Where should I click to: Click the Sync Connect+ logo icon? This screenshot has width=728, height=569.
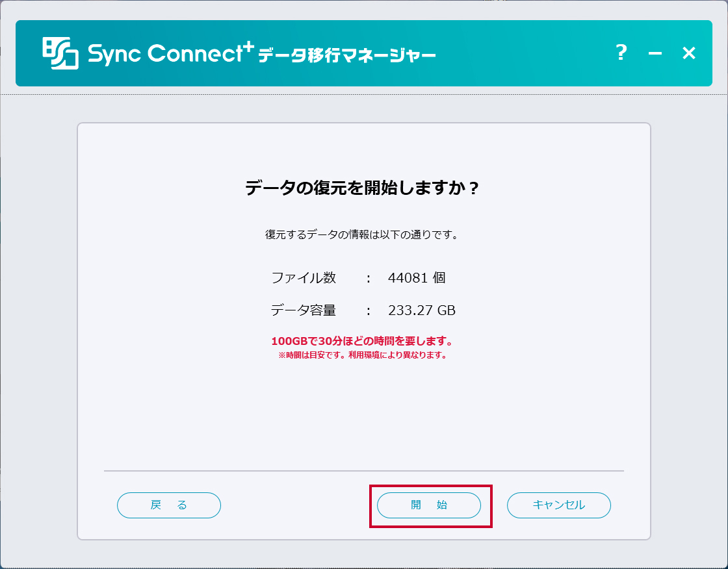(x=60, y=53)
